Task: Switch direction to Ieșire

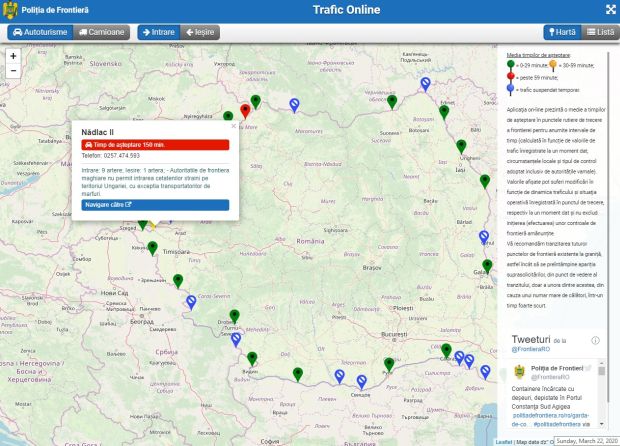Action: (202, 32)
